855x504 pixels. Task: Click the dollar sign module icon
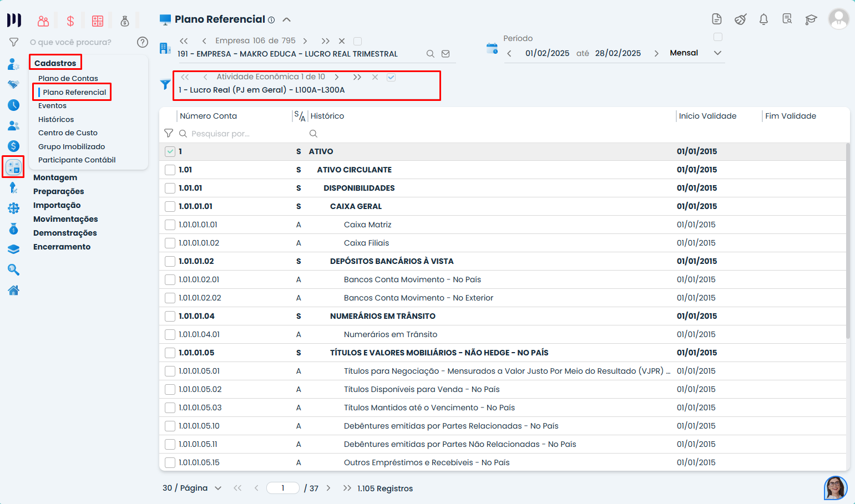click(x=70, y=21)
